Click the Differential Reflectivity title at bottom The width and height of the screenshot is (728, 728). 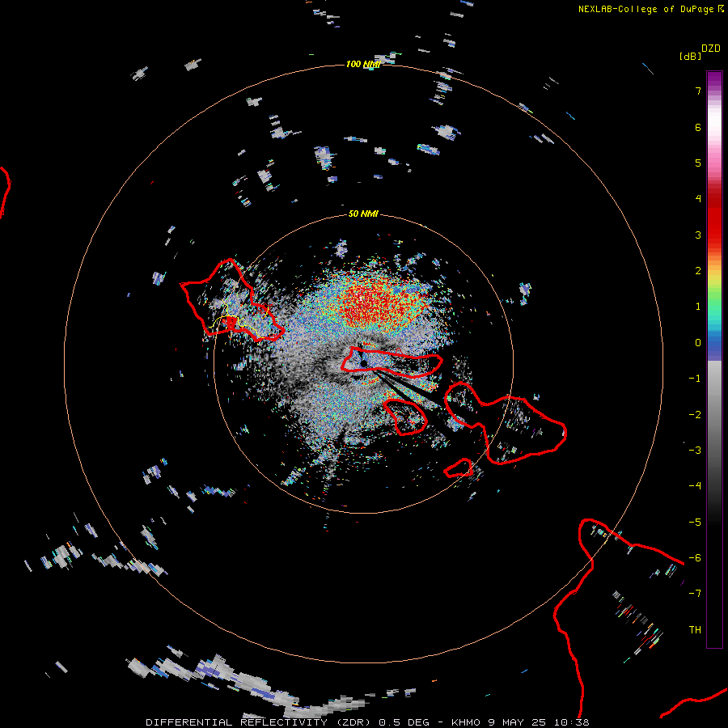click(367, 722)
